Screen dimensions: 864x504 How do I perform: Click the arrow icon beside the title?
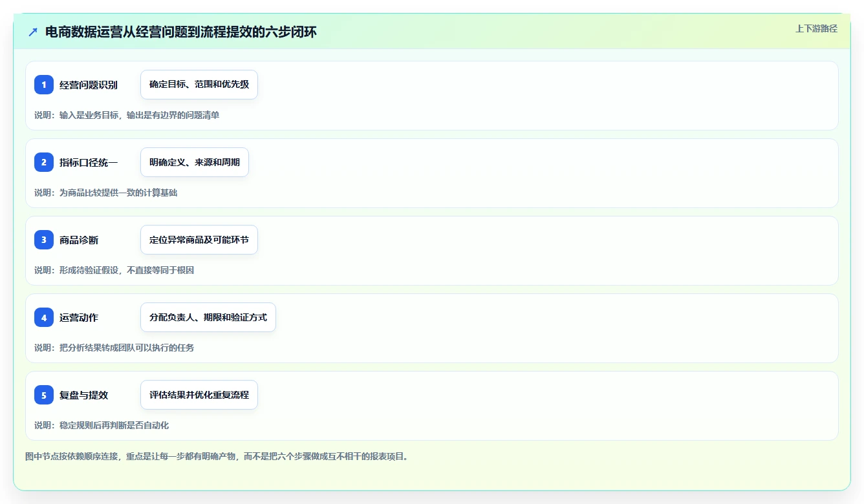point(33,32)
